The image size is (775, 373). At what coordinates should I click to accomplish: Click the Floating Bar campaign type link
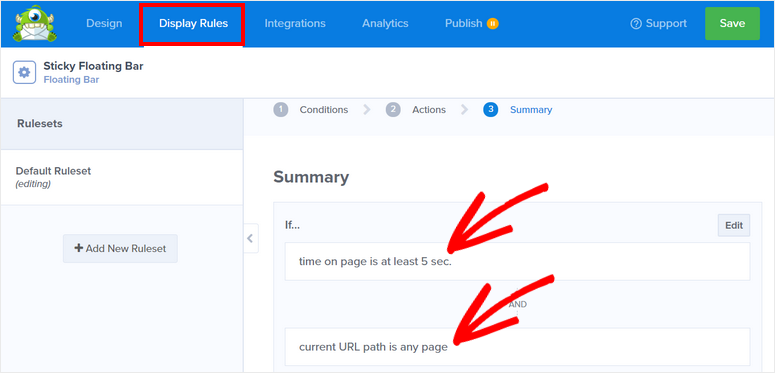click(x=71, y=80)
